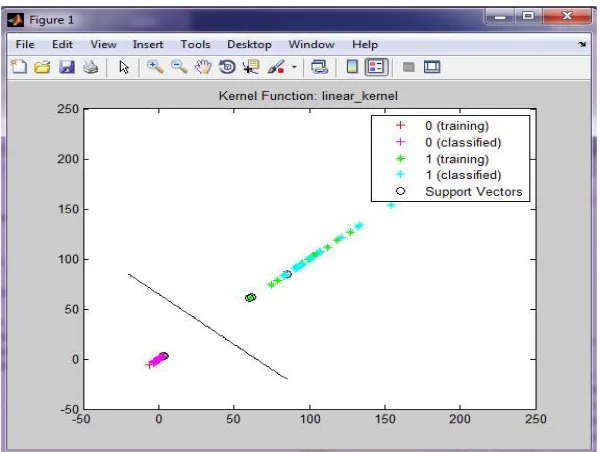Open the Tools menu
The height and width of the screenshot is (452, 600).
click(196, 44)
